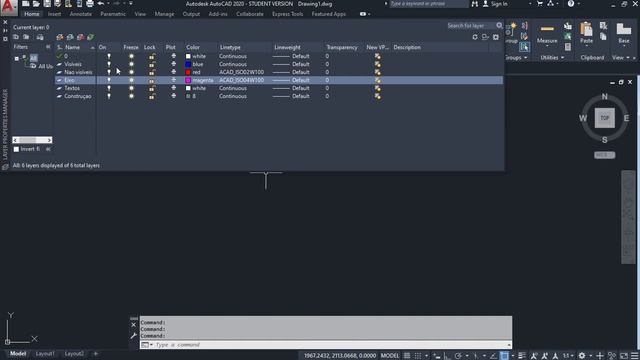Viewport: 640px width, 360px height.
Task: Turn off the Visiveis layer bulb
Action: click(109, 64)
